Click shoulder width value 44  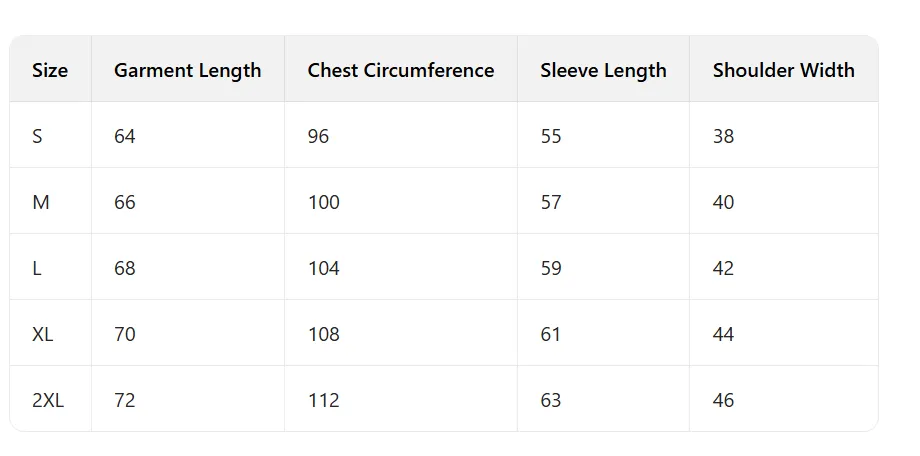pos(723,334)
